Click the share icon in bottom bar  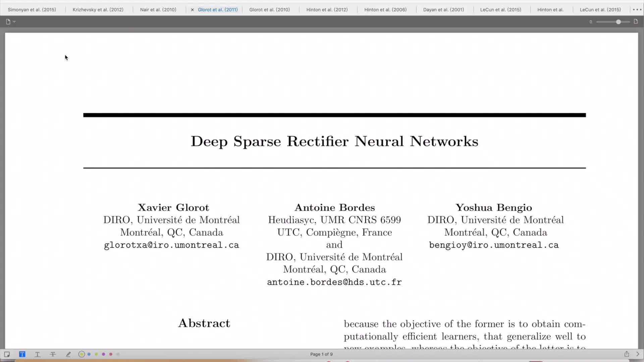tap(627, 354)
